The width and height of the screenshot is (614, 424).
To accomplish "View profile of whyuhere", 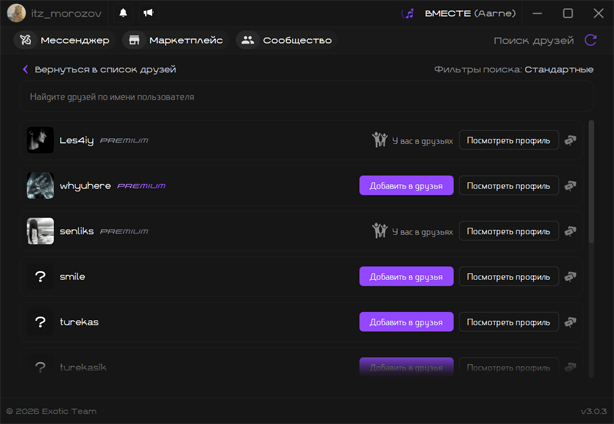I will point(508,186).
